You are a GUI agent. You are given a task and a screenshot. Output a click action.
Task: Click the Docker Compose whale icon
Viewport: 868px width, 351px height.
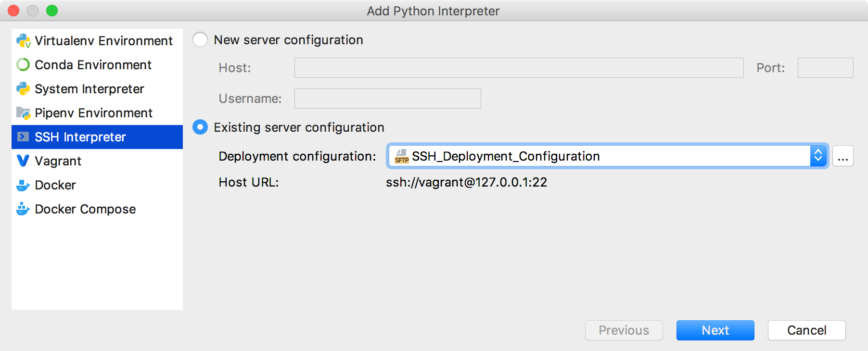(23, 209)
